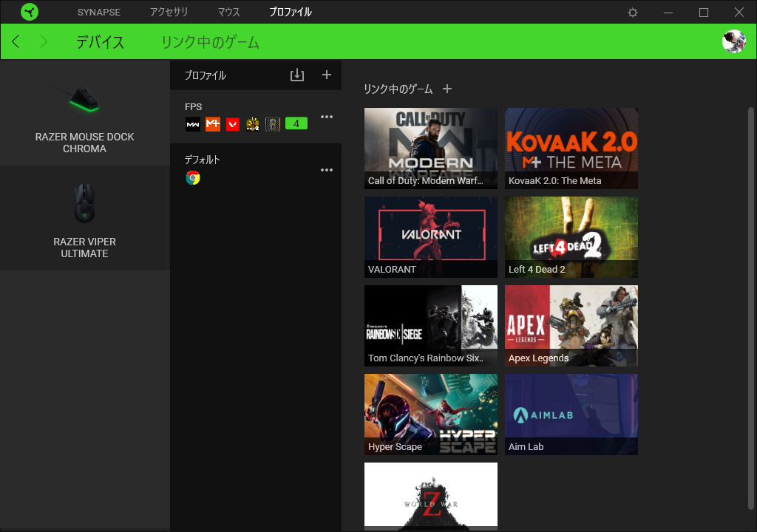Show the 4 additional games badge
Viewport: 757px width, 532px height.
pyautogui.click(x=296, y=123)
